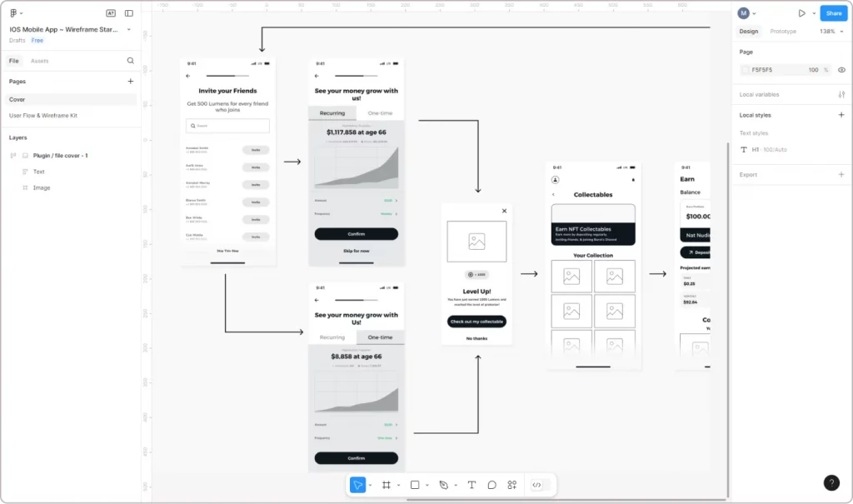Open Pen tool options chevron

tap(456, 485)
